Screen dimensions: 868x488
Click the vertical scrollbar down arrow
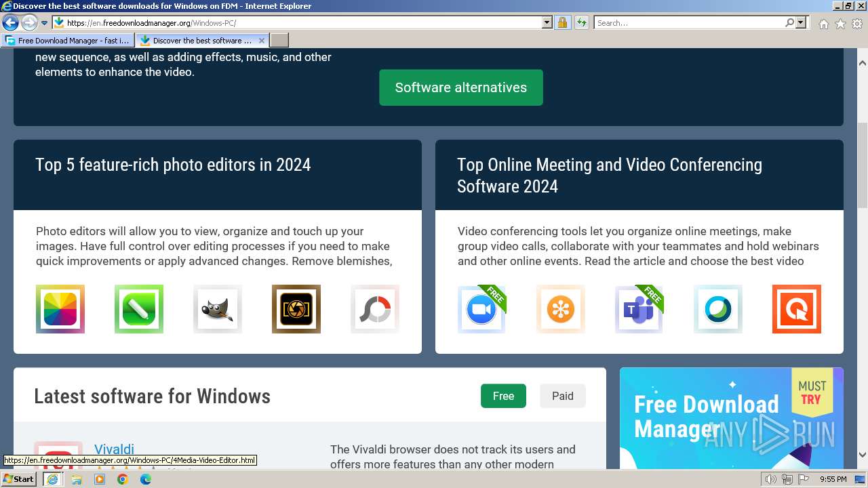pyautogui.click(x=862, y=455)
